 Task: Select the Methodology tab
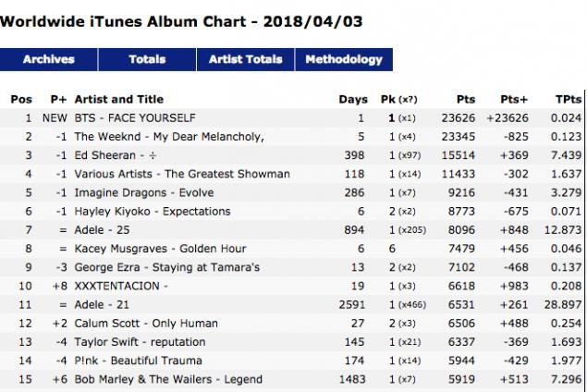[343, 59]
